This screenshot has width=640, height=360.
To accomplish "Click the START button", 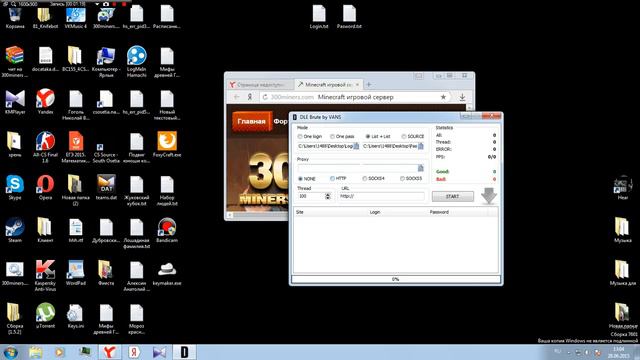I will (453, 196).
